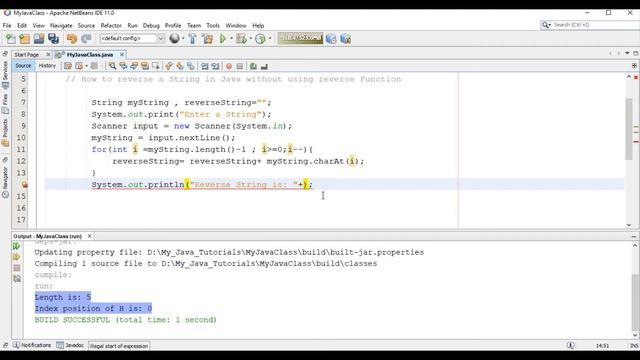Click the 'Illegal start of expression' status message
640x360 pixels.
pos(119,346)
